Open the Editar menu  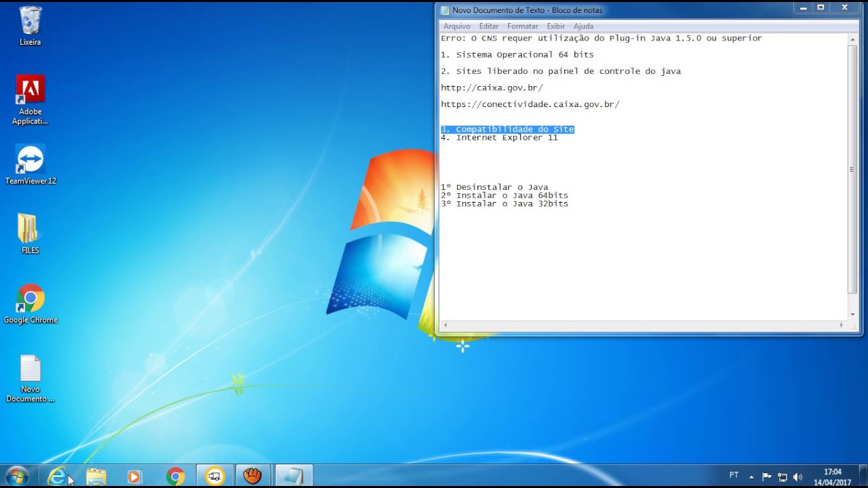[x=488, y=26]
